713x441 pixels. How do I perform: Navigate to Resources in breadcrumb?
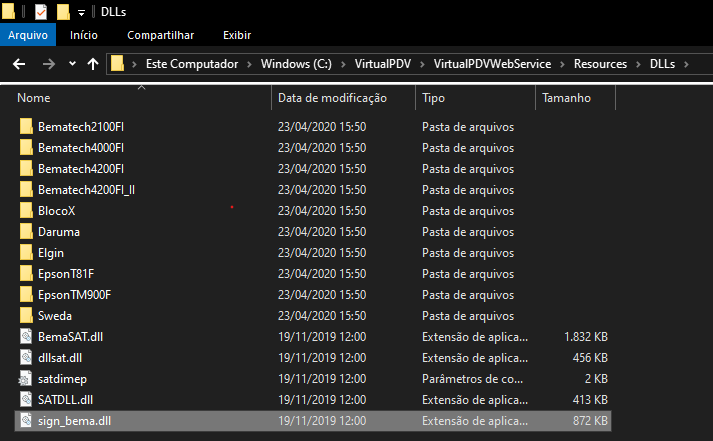600,64
